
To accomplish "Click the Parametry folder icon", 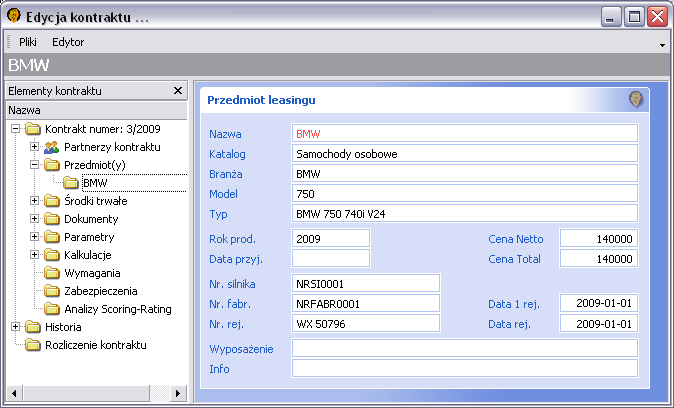I will (x=51, y=237).
